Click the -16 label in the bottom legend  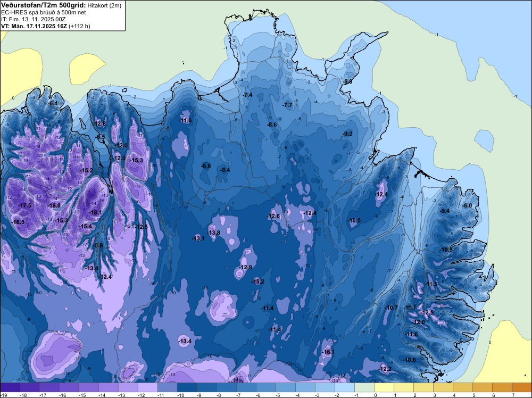(62, 395)
